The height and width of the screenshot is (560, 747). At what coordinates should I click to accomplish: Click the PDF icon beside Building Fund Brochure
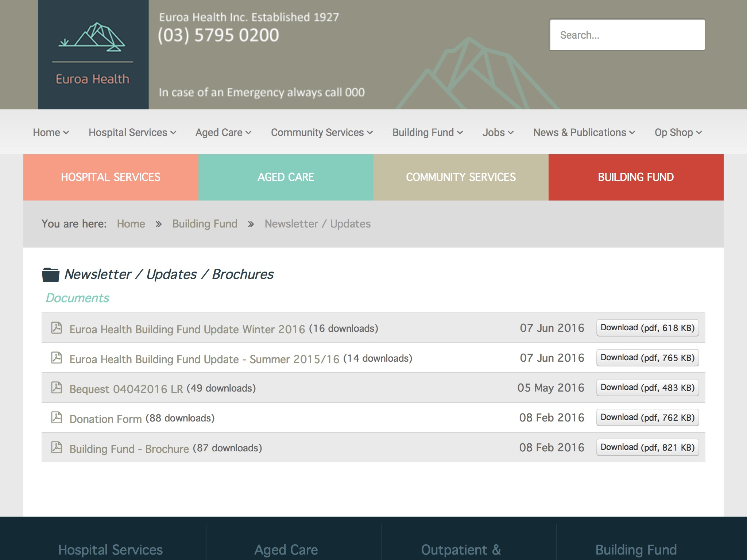point(57,447)
